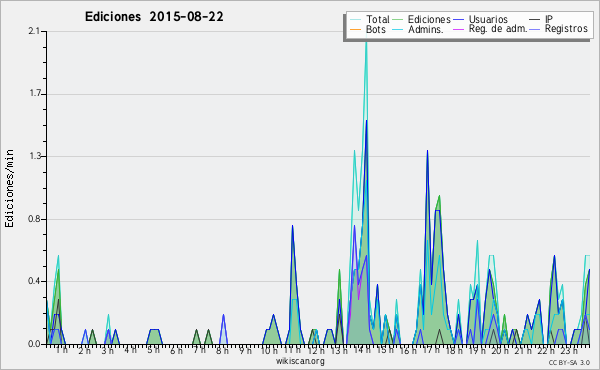
Task: Click the wikiscan.org source label
Action: click(x=300, y=361)
